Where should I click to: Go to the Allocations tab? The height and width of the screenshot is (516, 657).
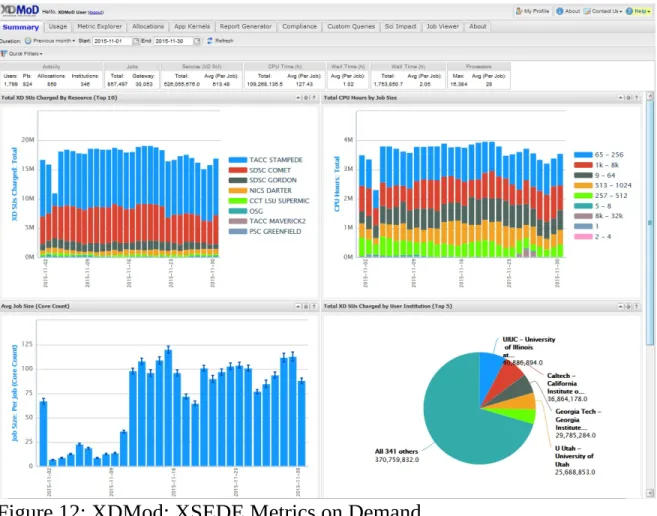click(148, 26)
